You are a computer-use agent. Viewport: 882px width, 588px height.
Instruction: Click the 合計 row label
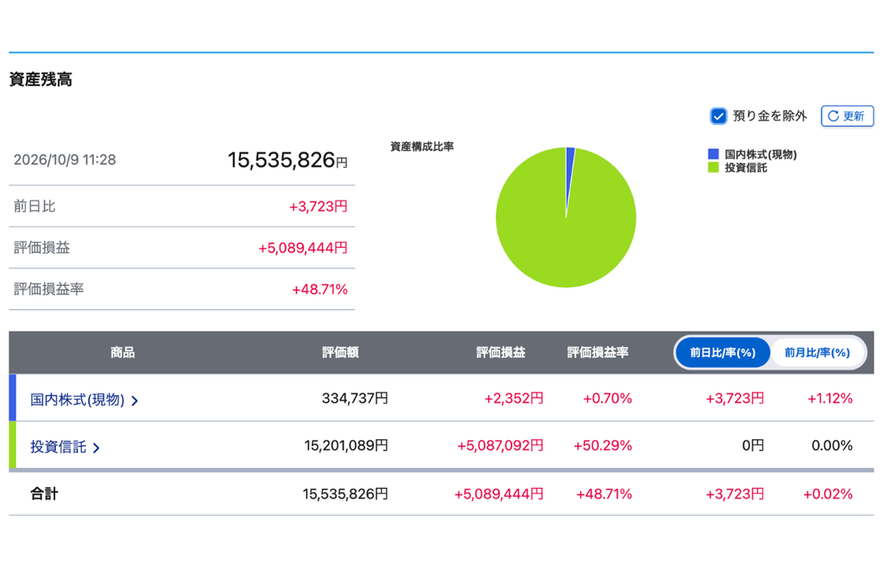(44, 494)
